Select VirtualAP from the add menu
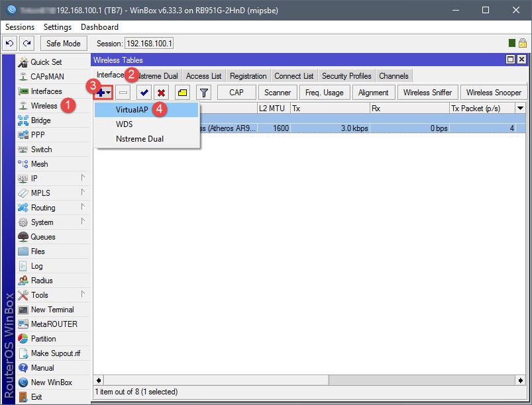Viewport: 532px width, 405px height. tap(146, 110)
